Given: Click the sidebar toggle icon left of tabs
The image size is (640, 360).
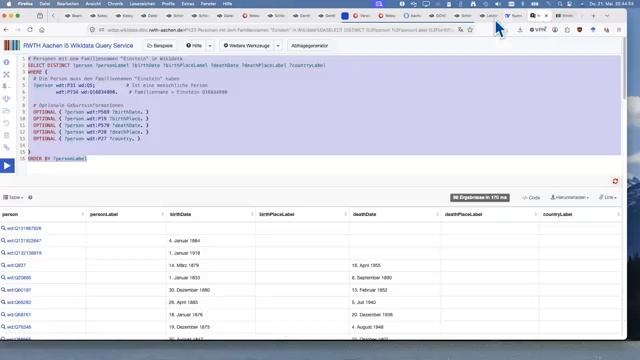Looking at the screenshot, I should point(40,16).
